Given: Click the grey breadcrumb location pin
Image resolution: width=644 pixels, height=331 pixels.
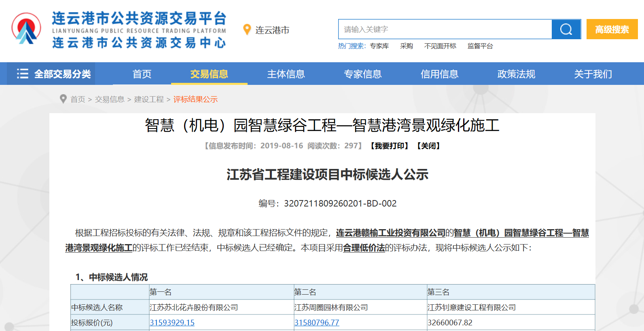Looking at the screenshot, I should pyautogui.click(x=63, y=99).
